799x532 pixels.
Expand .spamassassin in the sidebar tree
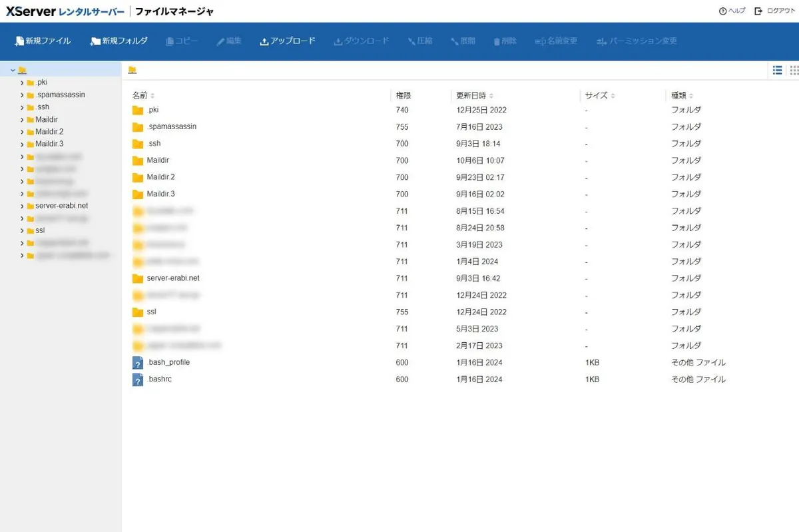pyautogui.click(x=22, y=95)
